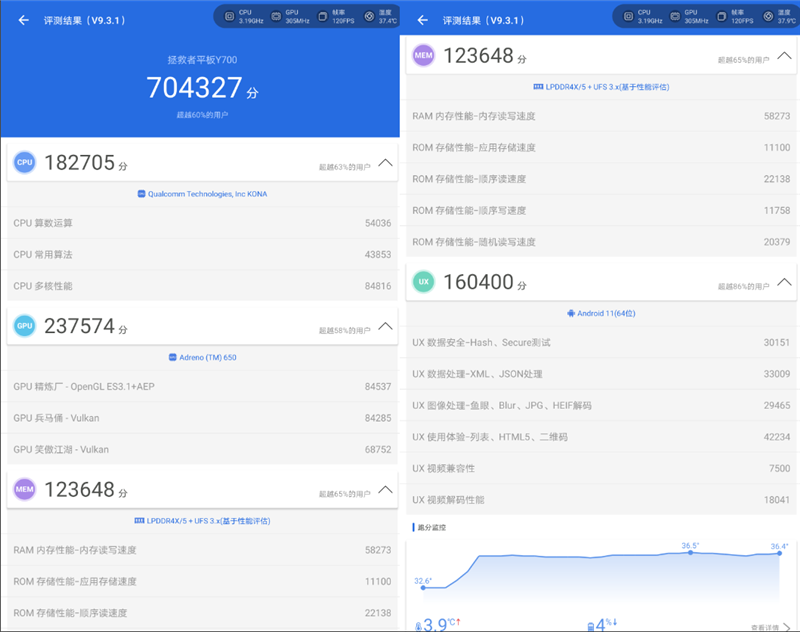Viewport: 800px width, 632px height.
Task: Tap the 超越86%的用户 text
Action: click(x=743, y=286)
